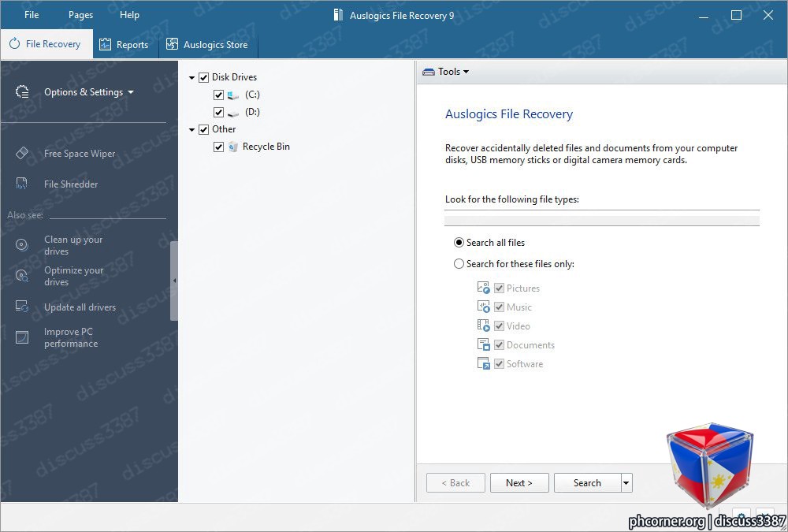Open the File menu
The image size is (788, 532).
32,15
